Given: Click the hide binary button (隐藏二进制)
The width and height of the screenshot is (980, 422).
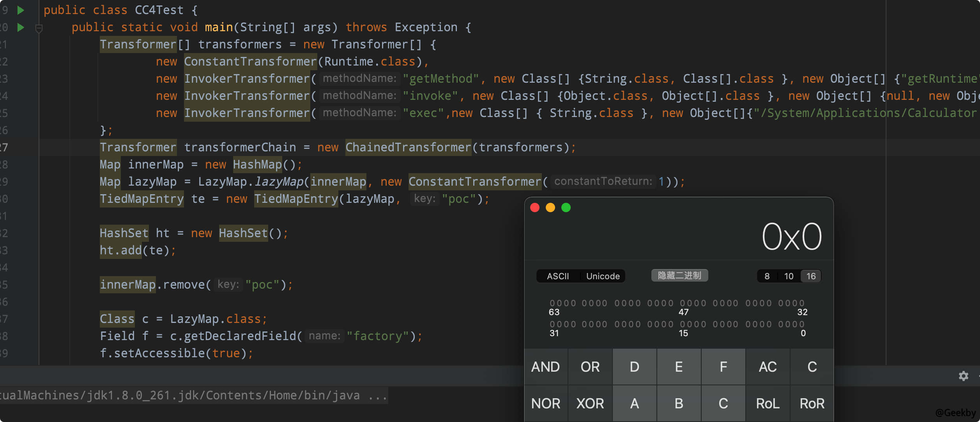Looking at the screenshot, I should pos(679,275).
